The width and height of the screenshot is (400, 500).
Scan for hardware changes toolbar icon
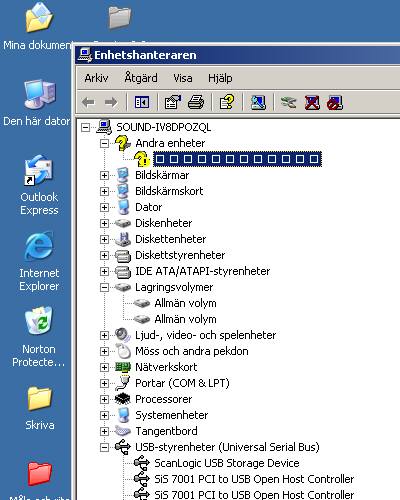(259, 102)
